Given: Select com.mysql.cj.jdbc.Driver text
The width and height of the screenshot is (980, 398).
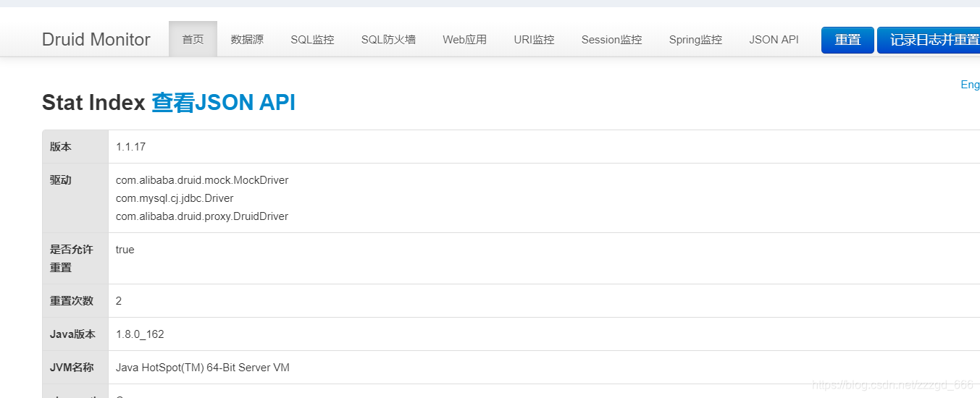Looking at the screenshot, I should coord(175,198).
